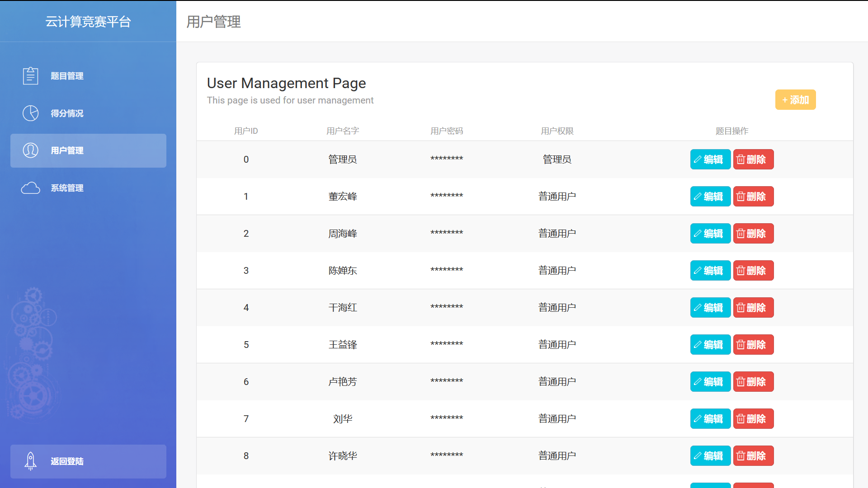Select the name cell 许晓华
The image size is (868, 488).
coord(343,456)
